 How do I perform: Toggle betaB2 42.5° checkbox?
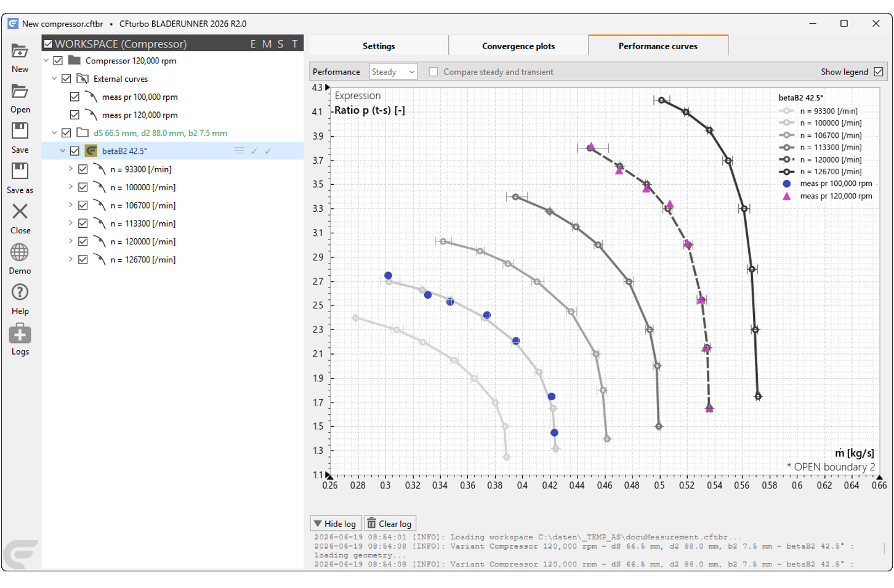coord(74,151)
